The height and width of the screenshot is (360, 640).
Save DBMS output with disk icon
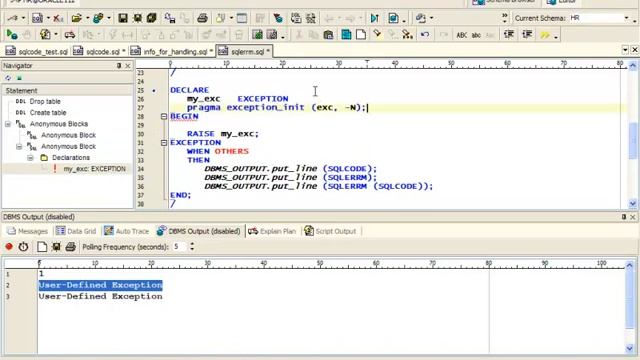[56, 247]
